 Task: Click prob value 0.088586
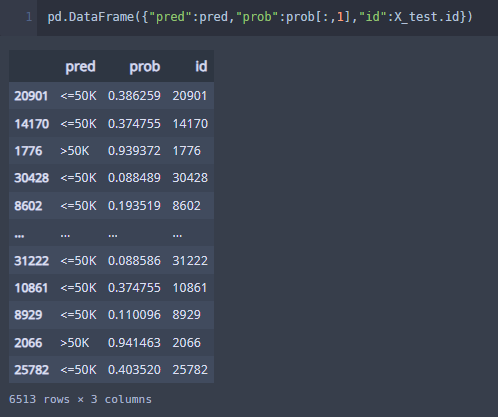134,261
